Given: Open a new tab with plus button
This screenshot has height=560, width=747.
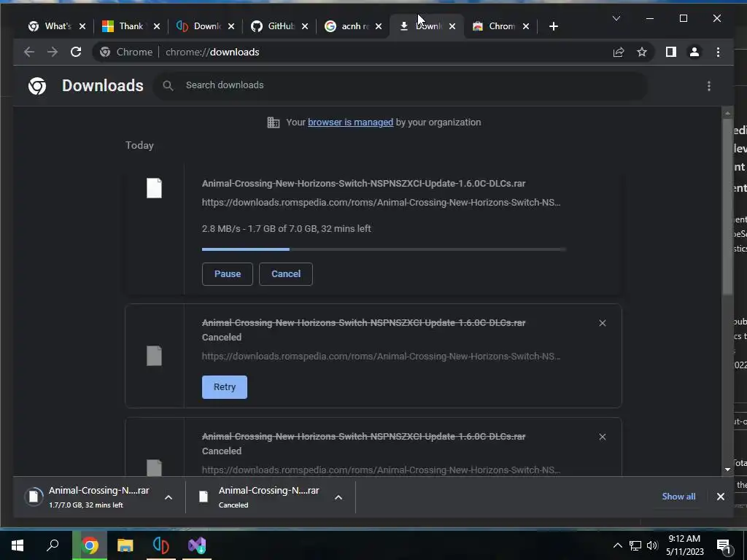Looking at the screenshot, I should pos(553,26).
